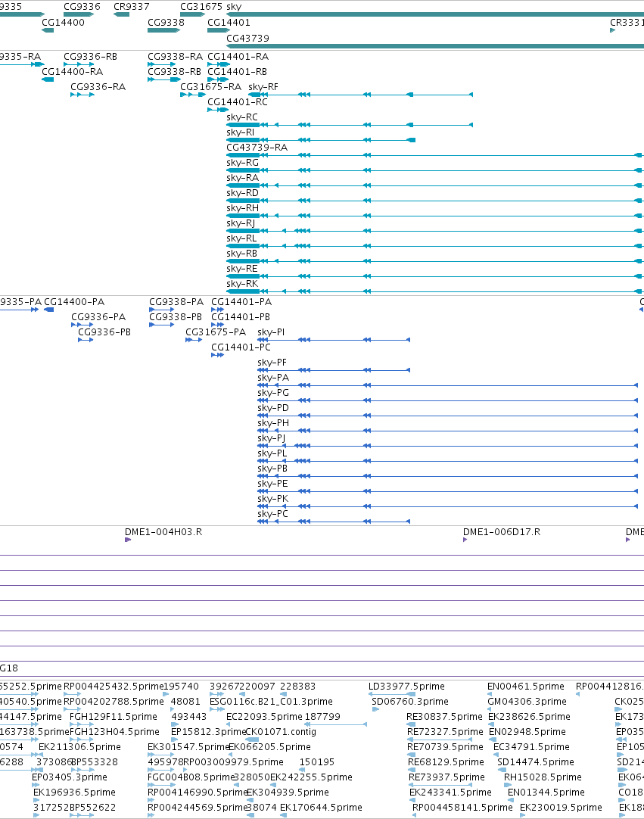Viewport: 644px width, 819px height.
Task: Click the sky-RE transcript label
Action: [242, 269]
